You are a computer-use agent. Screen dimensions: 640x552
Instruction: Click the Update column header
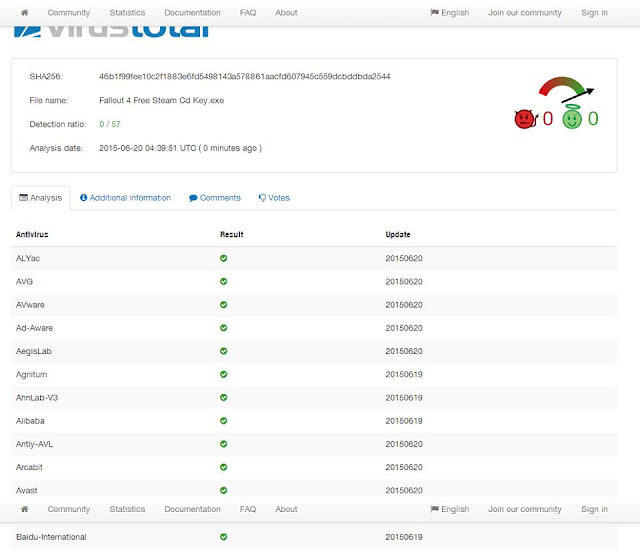(x=398, y=234)
